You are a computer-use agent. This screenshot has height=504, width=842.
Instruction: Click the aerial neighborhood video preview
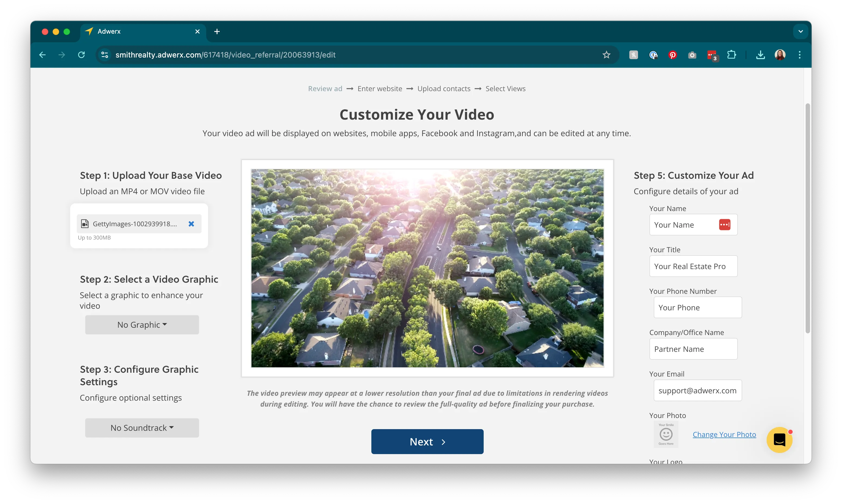coord(427,268)
